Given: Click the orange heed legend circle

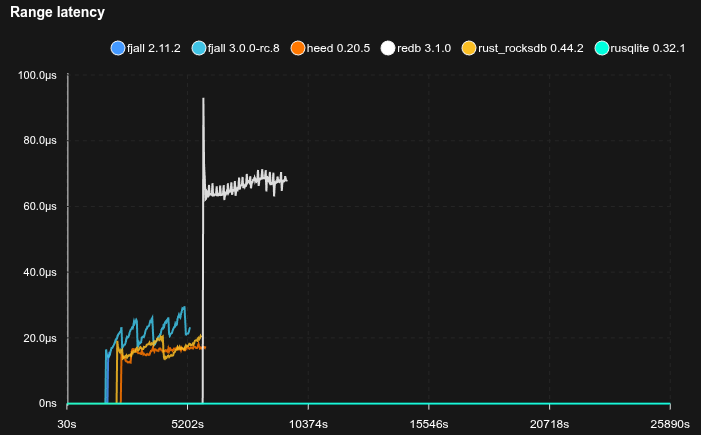Looking at the screenshot, I should pos(297,48).
